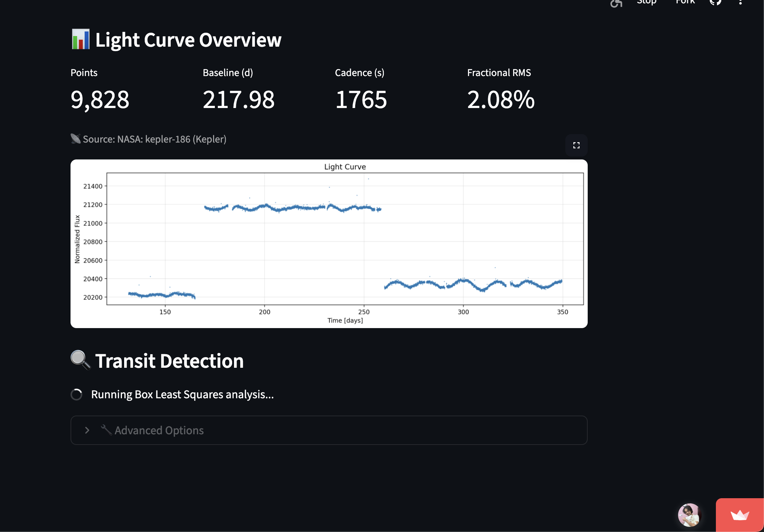Image resolution: width=764 pixels, height=532 pixels.
Task: Click the Baseline value 217.98
Action: 239,100
